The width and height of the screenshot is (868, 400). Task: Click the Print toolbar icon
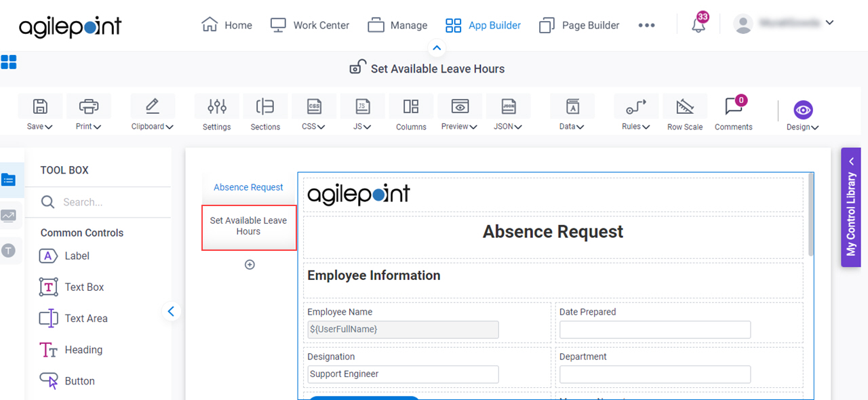(89, 106)
